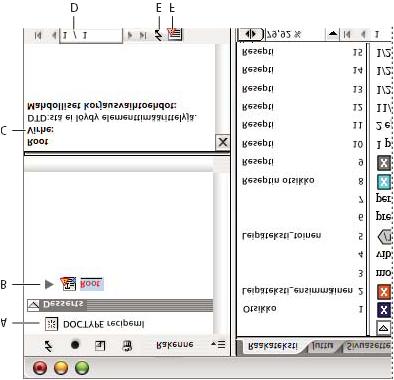Jump to the first error arrow
This screenshot has width=394, height=380.
tap(38, 35)
